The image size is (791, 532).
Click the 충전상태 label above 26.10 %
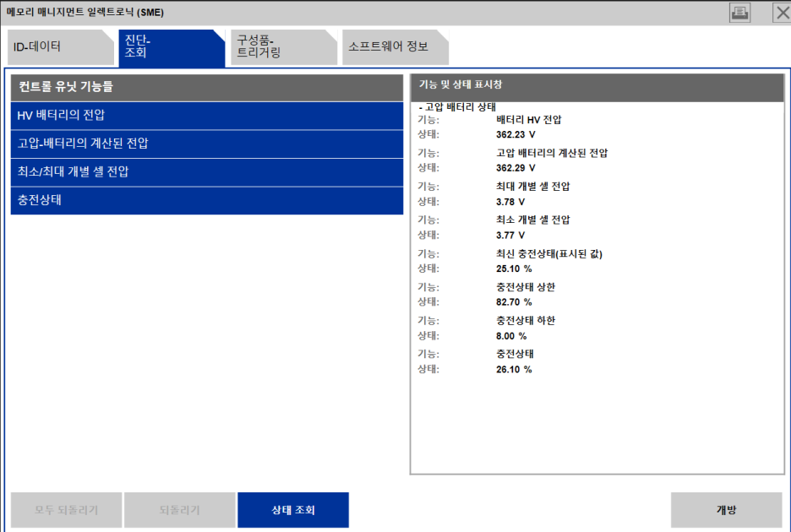coord(515,354)
